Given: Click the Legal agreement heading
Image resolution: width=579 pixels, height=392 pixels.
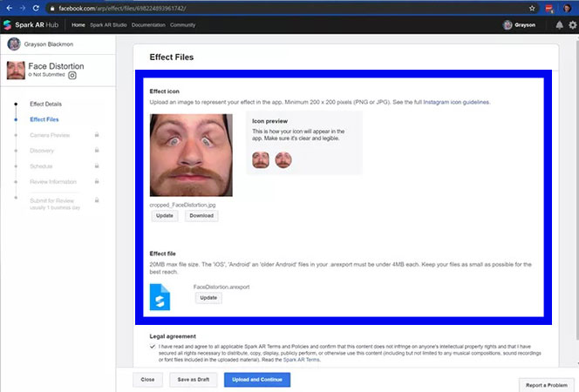Looking at the screenshot, I should point(173,336).
